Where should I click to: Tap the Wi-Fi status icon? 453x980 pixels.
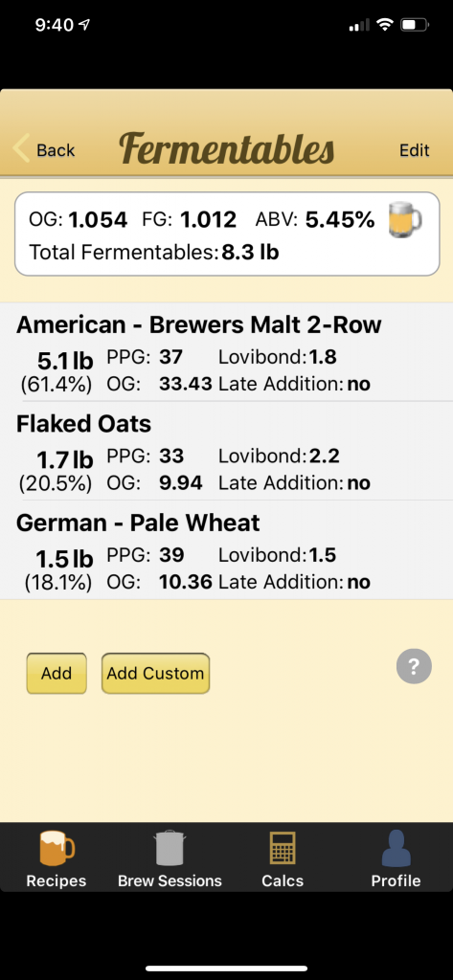tap(385, 25)
